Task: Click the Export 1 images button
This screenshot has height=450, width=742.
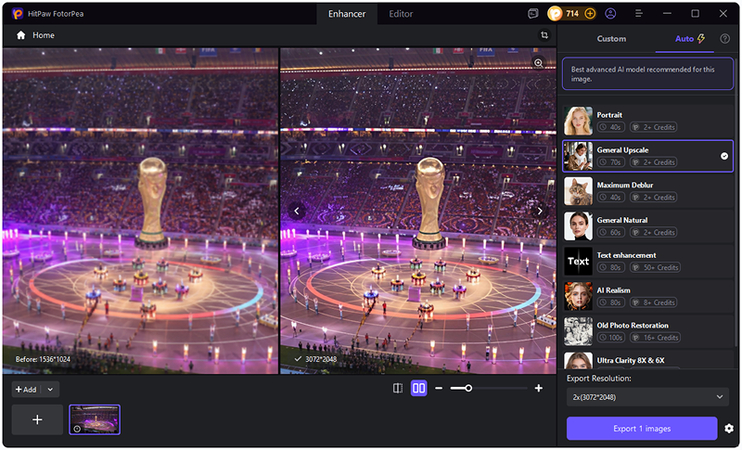Action: [642, 429]
